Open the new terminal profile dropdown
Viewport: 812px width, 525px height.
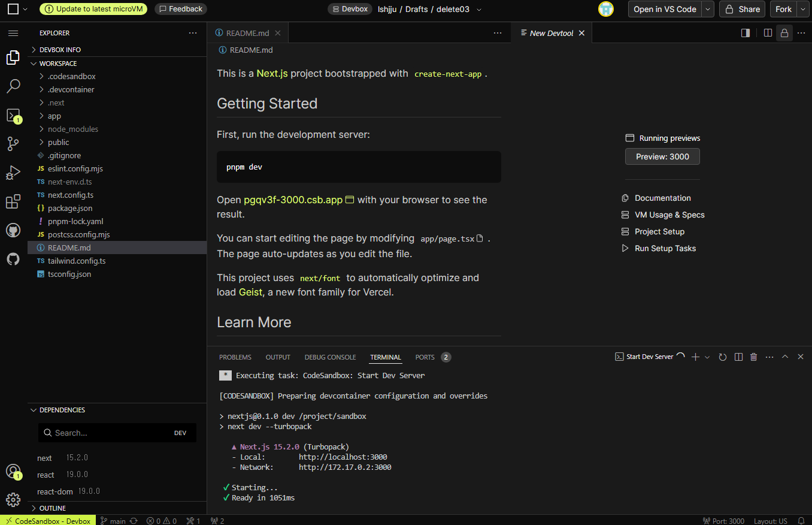[707, 357]
